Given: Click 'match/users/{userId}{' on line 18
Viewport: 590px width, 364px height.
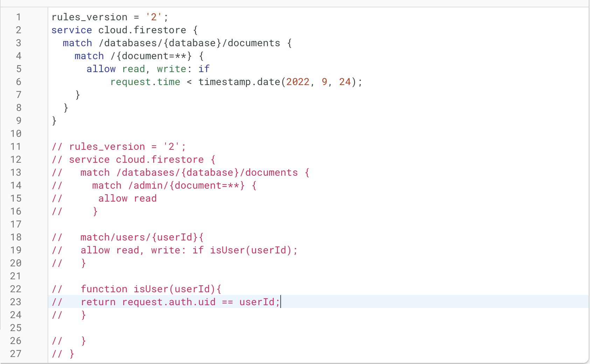Looking at the screenshot, I should coord(142,237).
